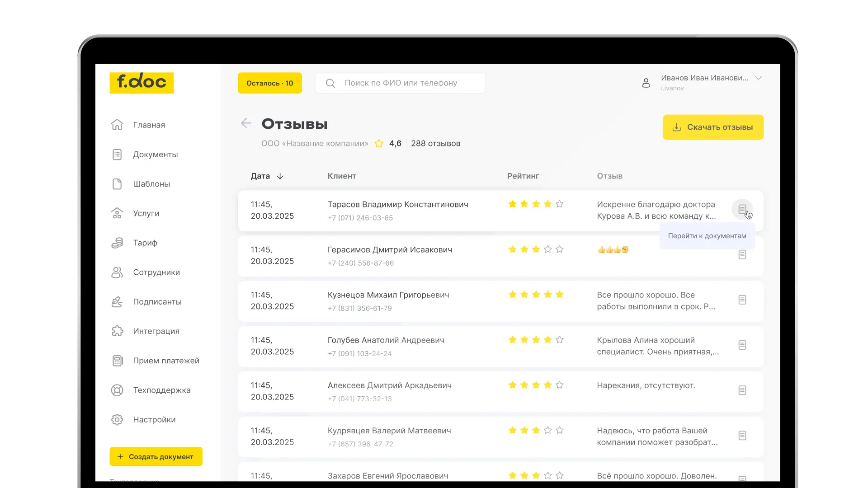Click the Создать документ button
Screen dimensions: 868x488
tap(156, 457)
